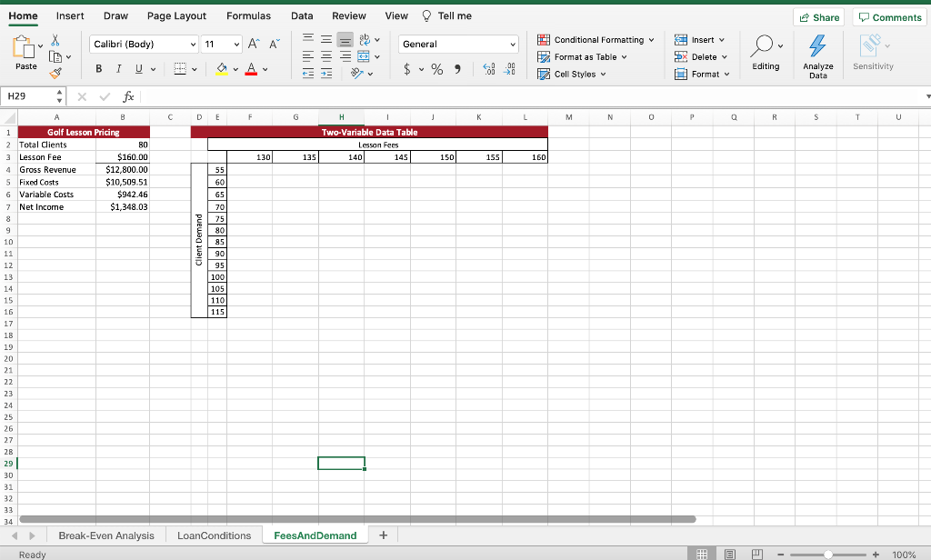
Task: Select the Format Painter brush
Action: click(55, 73)
